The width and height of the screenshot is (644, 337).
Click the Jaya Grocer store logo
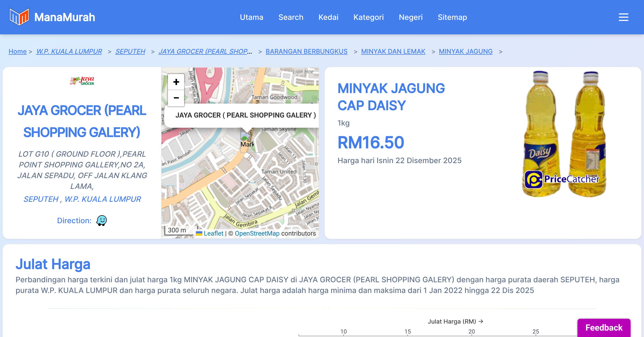coord(82,80)
